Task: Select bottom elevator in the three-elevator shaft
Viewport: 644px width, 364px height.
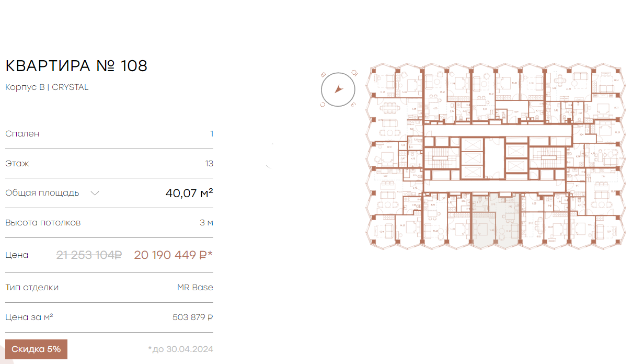Action: click(473, 172)
